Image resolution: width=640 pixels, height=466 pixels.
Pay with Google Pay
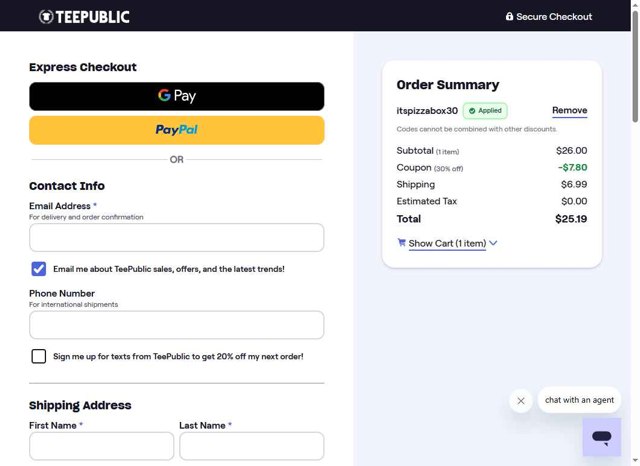click(x=177, y=96)
